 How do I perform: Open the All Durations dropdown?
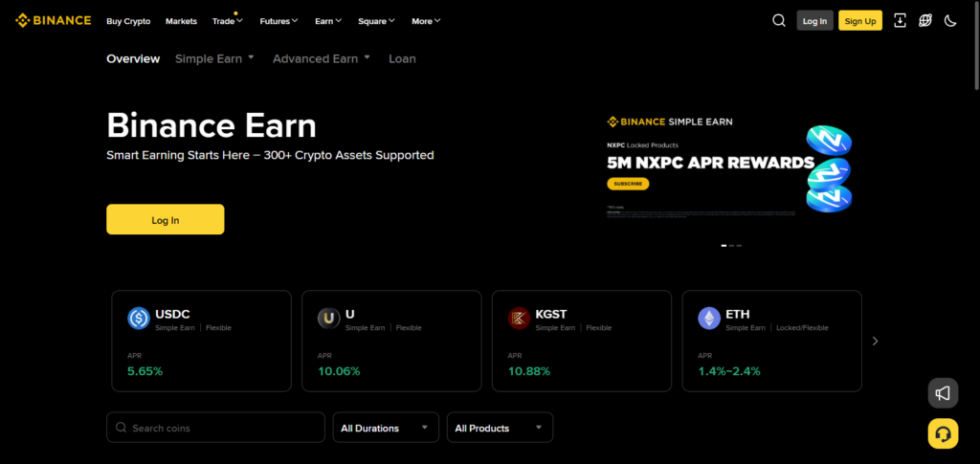tap(386, 428)
